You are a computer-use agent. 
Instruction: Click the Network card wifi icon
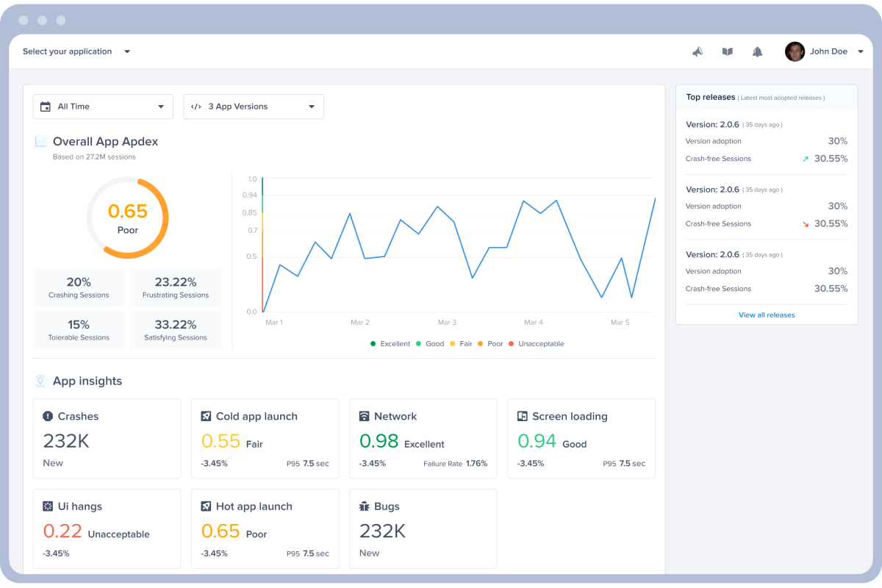(x=364, y=416)
